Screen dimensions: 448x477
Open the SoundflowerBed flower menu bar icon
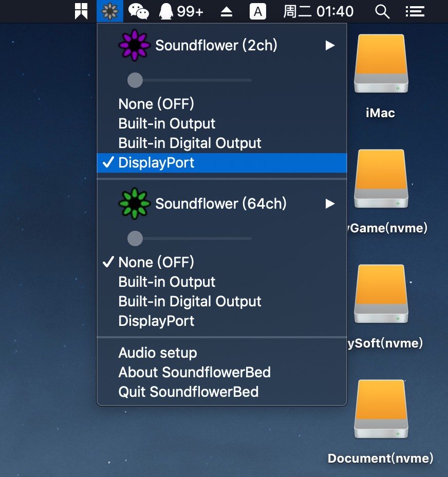(x=110, y=11)
